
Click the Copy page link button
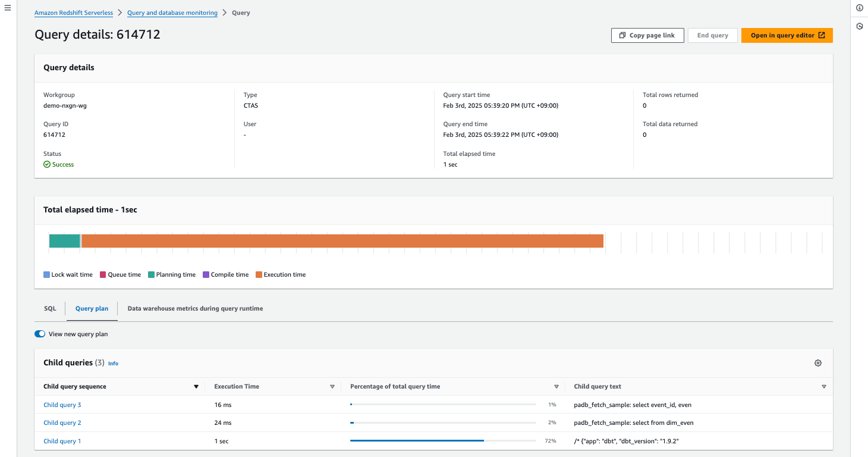647,35
